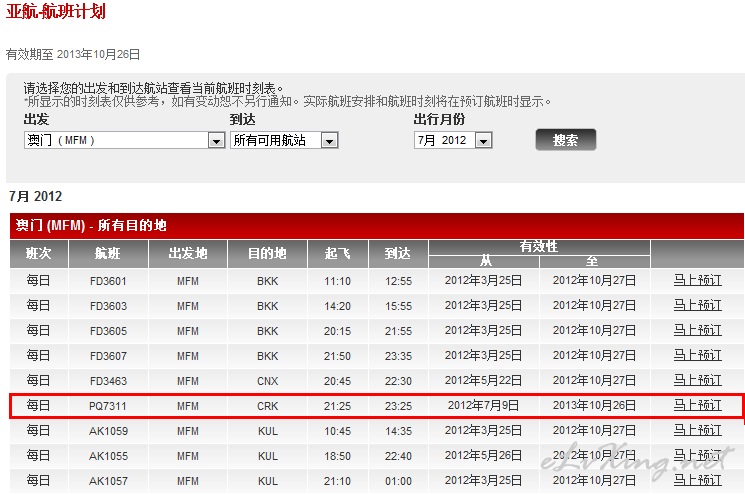Click flight number AK1055
Viewport: 745px width, 494px height.
pyautogui.click(x=108, y=456)
